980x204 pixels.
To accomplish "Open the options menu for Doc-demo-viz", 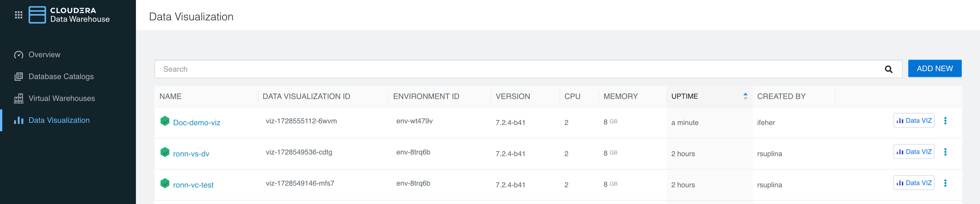I will (x=945, y=121).
